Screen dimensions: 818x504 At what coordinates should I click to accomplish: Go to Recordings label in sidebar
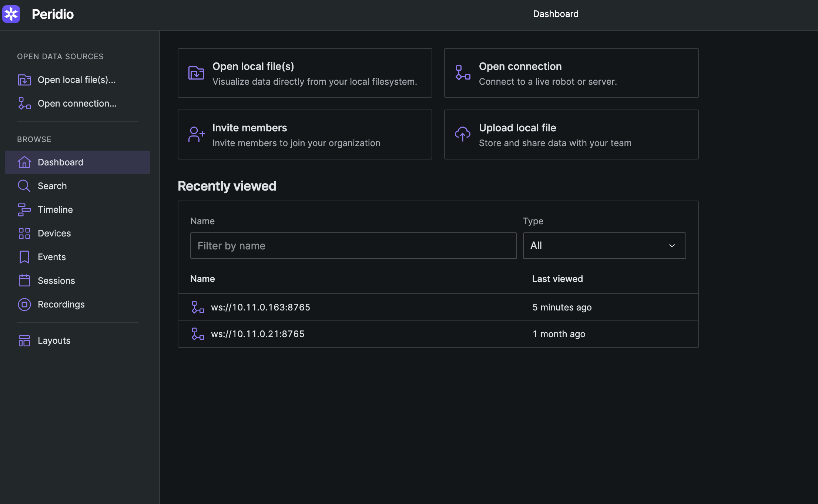pyautogui.click(x=61, y=304)
